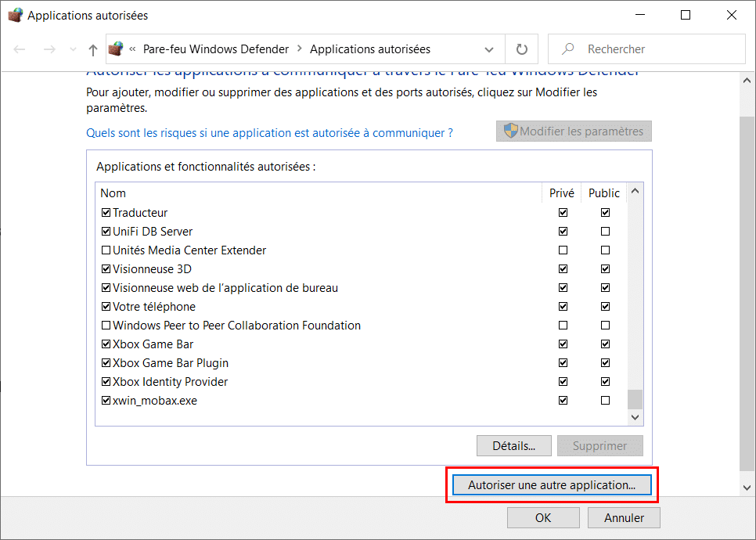Click the Public column header

(x=603, y=193)
